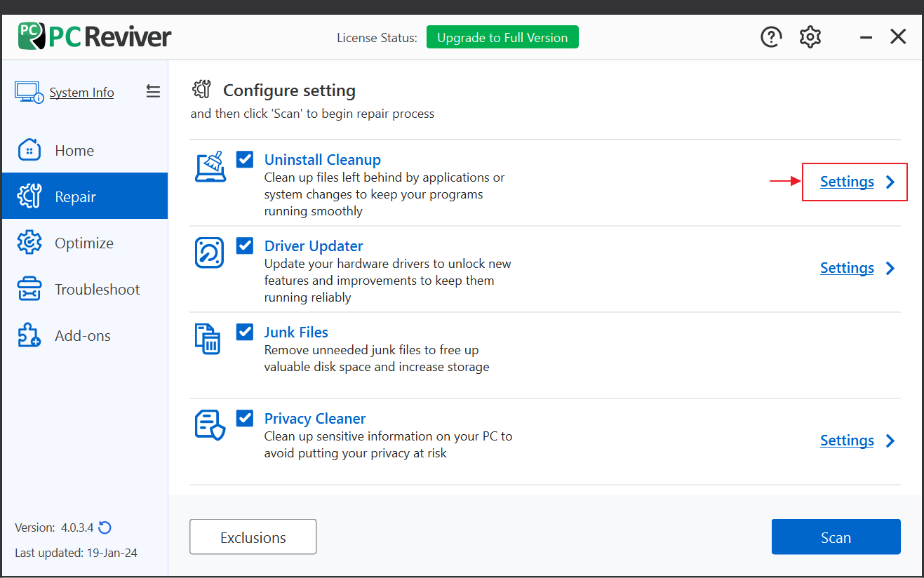Click the Driver Updater disk icon

[x=209, y=253]
